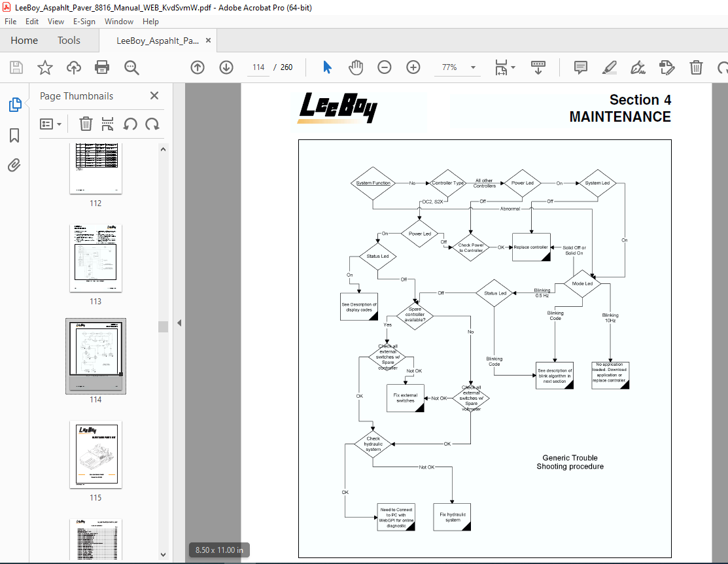Select page 115 thumbnail

95,454
